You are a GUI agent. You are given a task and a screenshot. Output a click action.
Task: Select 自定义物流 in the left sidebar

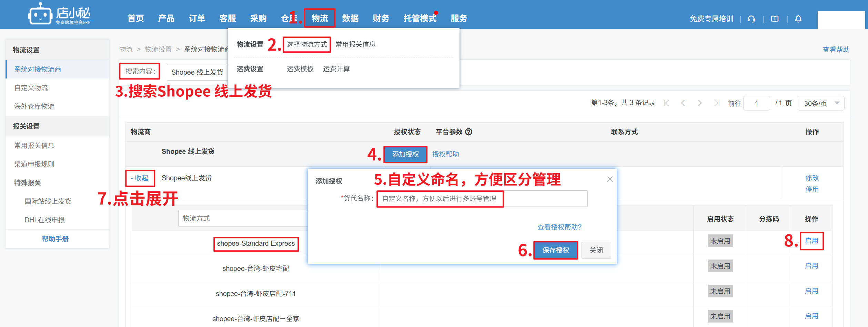tap(31, 88)
